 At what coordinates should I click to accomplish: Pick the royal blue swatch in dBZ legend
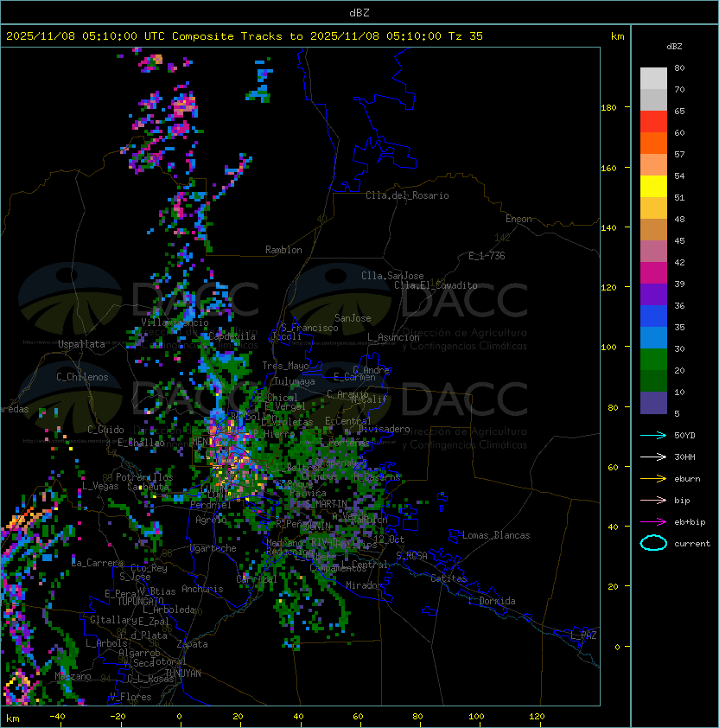pyautogui.click(x=653, y=316)
